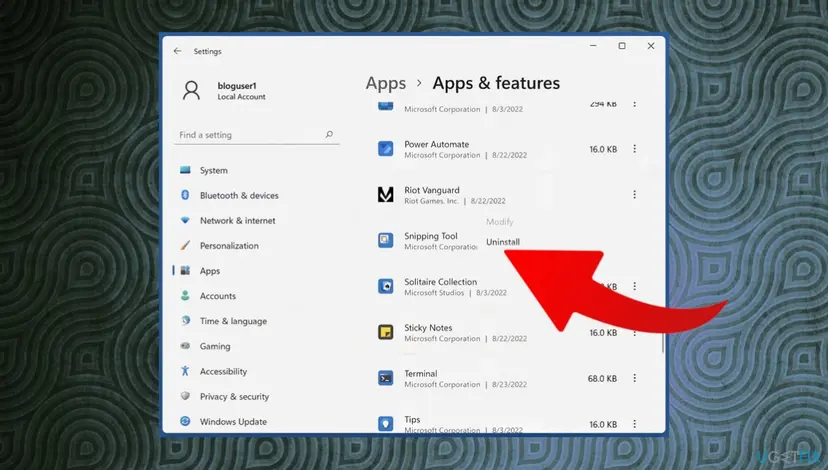828x470 pixels.
Task: Select the Accounts person icon
Action: tap(185, 295)
